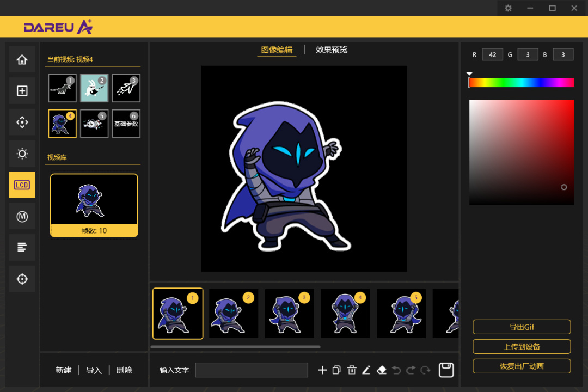Click the B value field

point(563,55)
